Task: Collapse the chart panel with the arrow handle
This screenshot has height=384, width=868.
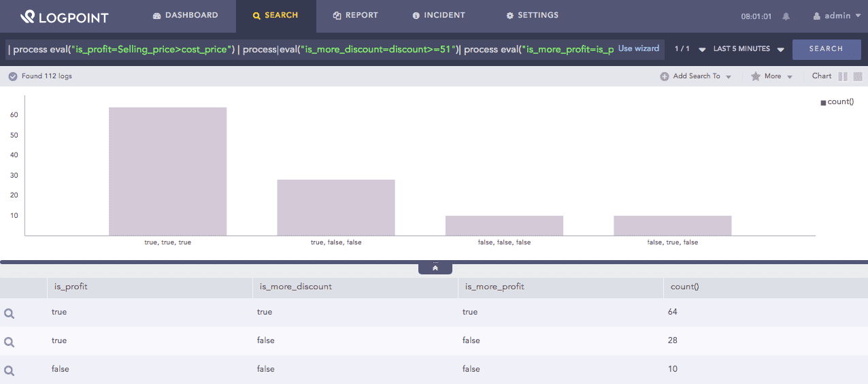Action: [435, 268]
